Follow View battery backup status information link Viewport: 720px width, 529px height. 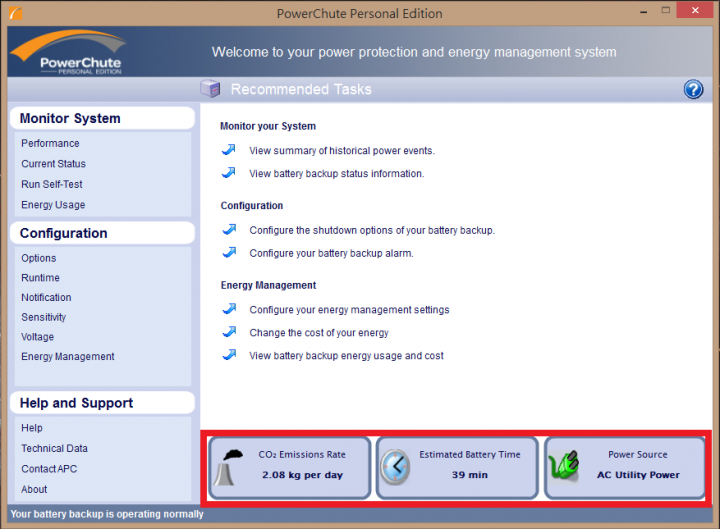[x=337, y=174]
